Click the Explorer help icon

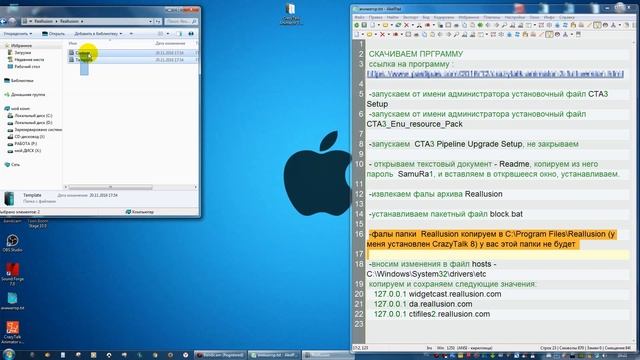[191, 33]
